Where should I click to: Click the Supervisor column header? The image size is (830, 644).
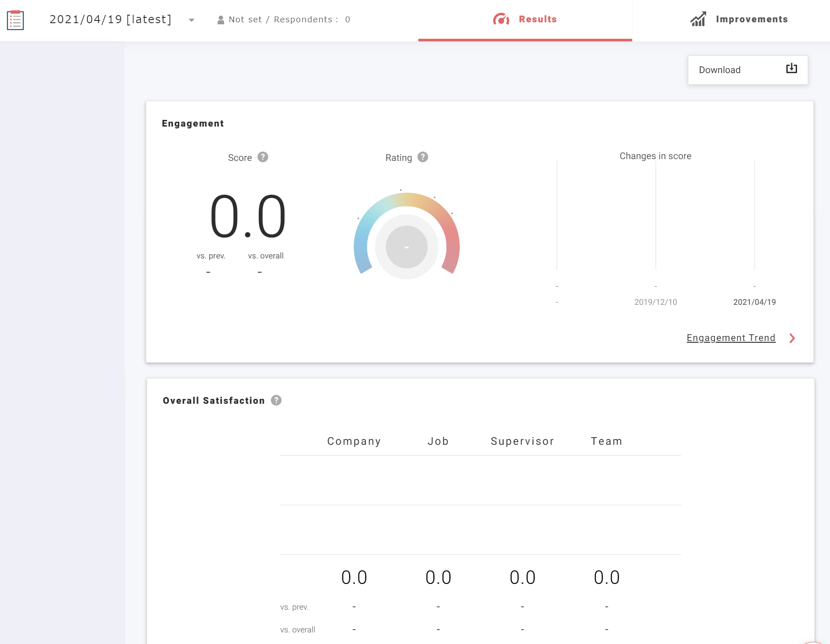tap(522, 441)
